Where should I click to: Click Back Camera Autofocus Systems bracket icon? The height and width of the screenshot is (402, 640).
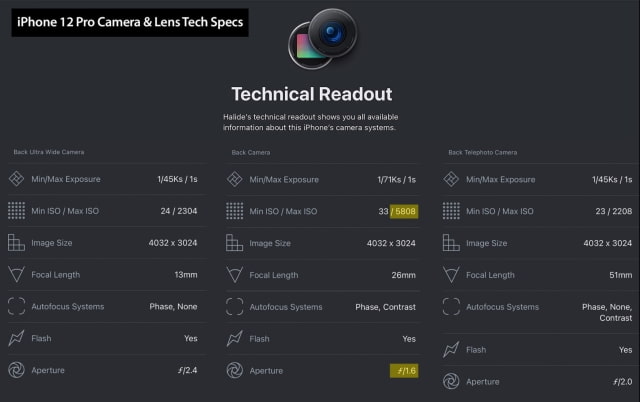point(234,306)
